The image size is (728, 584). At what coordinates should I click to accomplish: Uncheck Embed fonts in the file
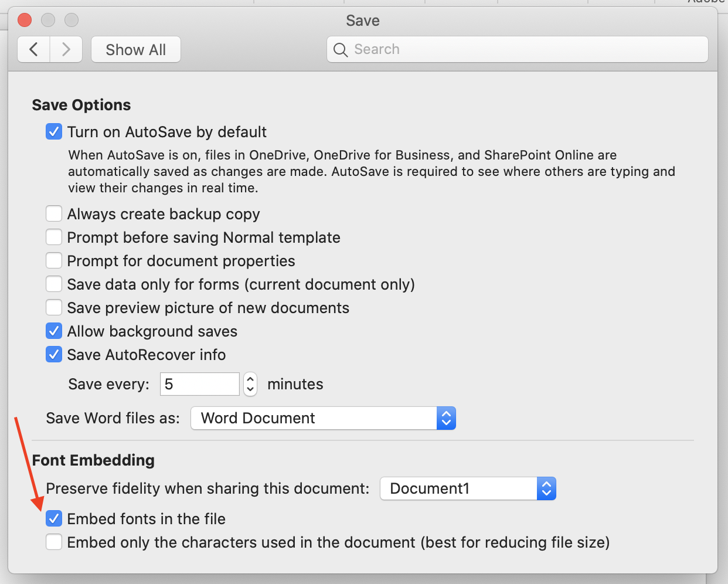coord(54,518)
